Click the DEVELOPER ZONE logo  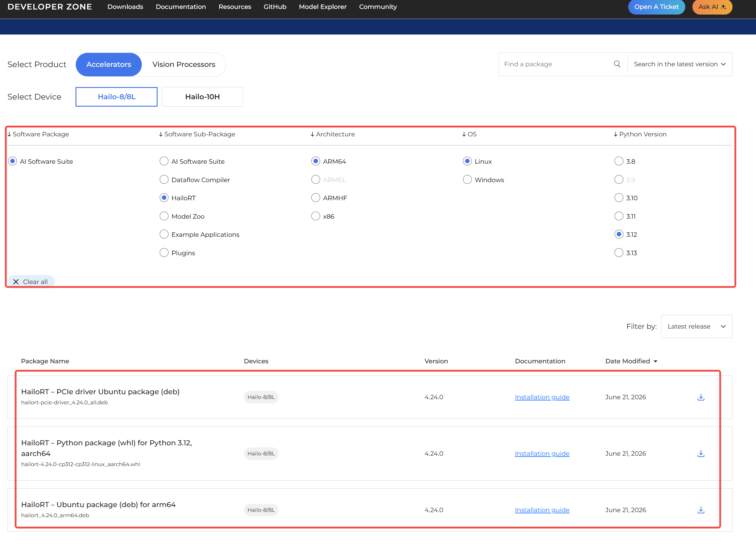click(50, 7)
